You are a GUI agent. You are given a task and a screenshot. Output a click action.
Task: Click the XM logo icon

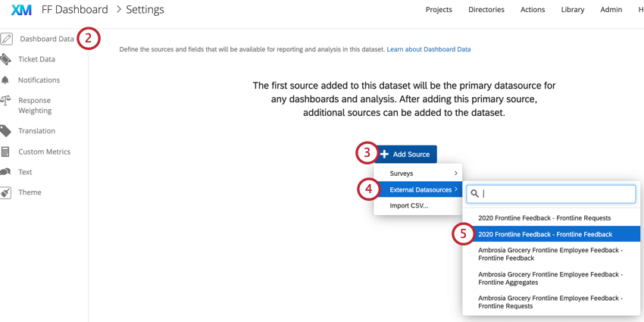pyautogui.click(x=21, y=10)
